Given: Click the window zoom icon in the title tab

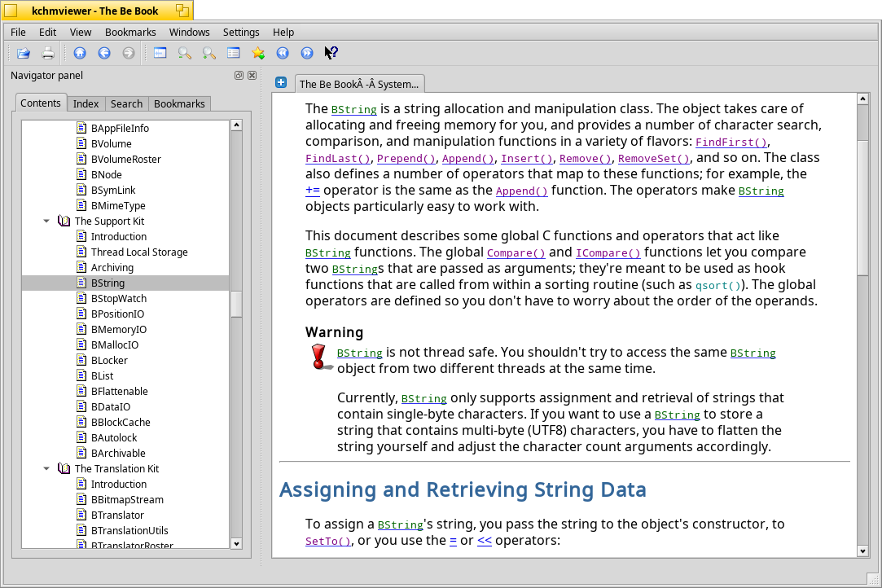Looking at the screenshot, I should [182, 10].
